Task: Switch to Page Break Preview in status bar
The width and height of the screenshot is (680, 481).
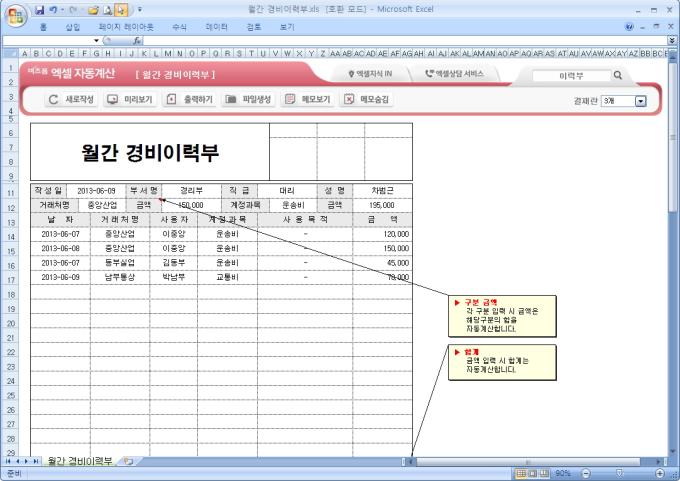Action: (x=544, y=473)
